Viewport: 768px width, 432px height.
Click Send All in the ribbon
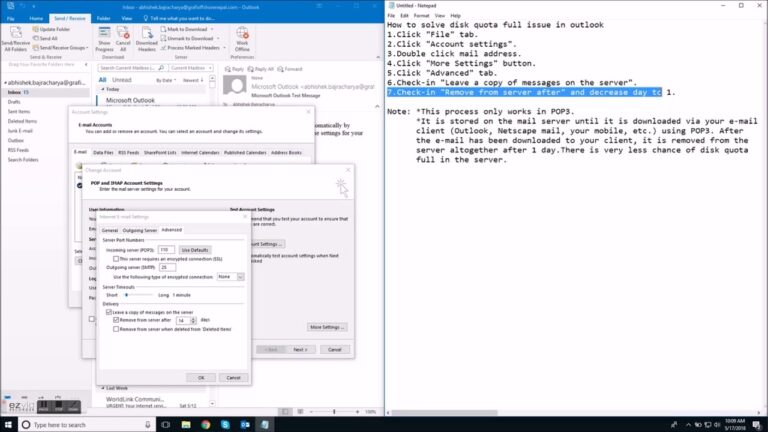coord(45,38)
